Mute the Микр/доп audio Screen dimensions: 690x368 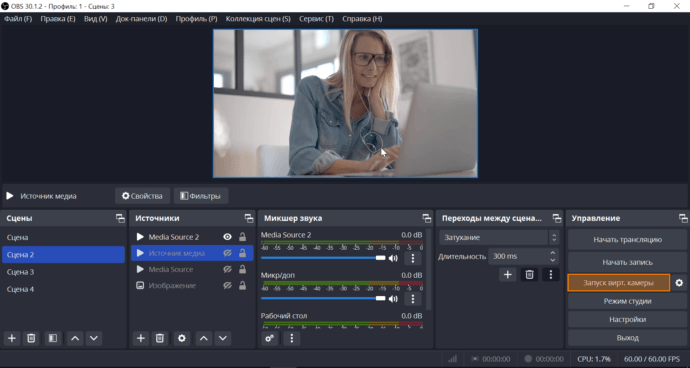(x=393, y=299)
